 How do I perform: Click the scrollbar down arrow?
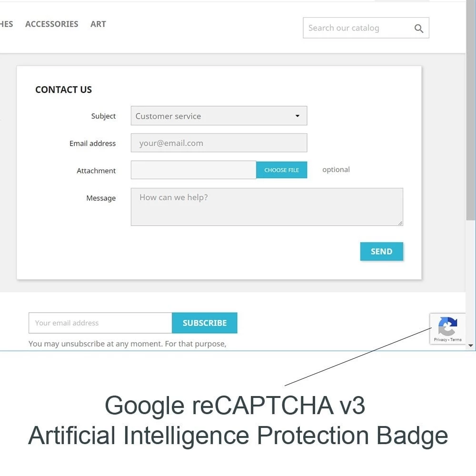(471, 346)
